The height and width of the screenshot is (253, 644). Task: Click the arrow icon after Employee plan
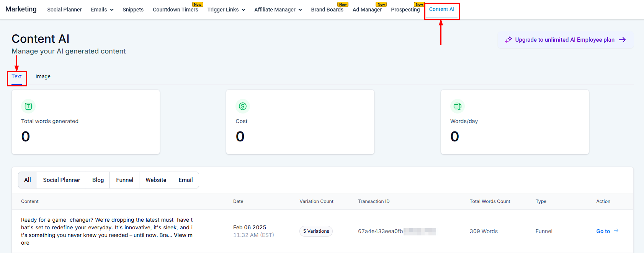point(623,40)
